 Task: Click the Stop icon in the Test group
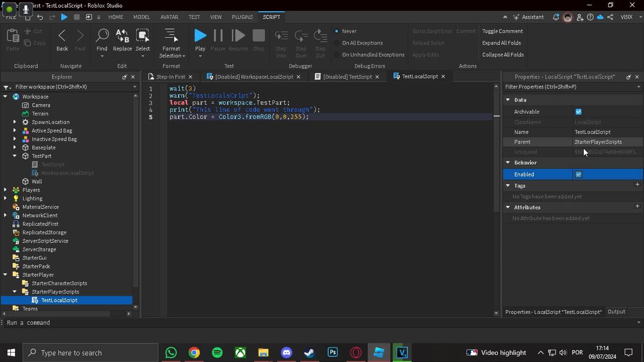[259, 35]
